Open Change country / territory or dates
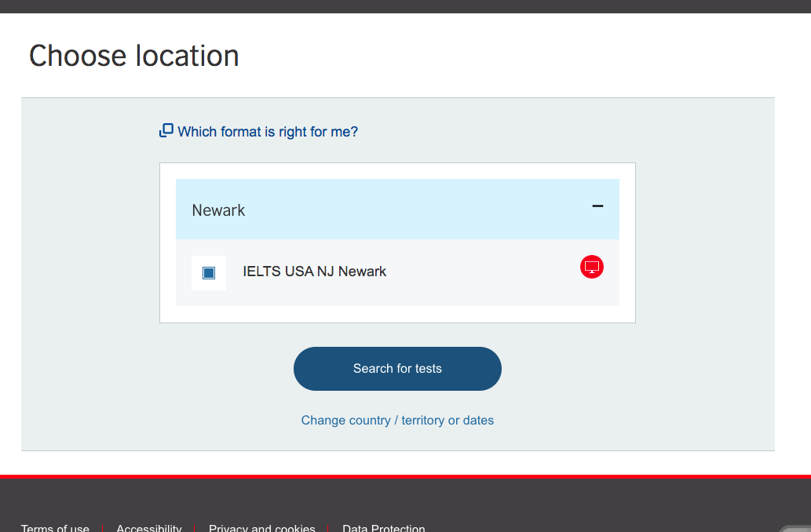The image size is (811, 532). coord(397,420)
